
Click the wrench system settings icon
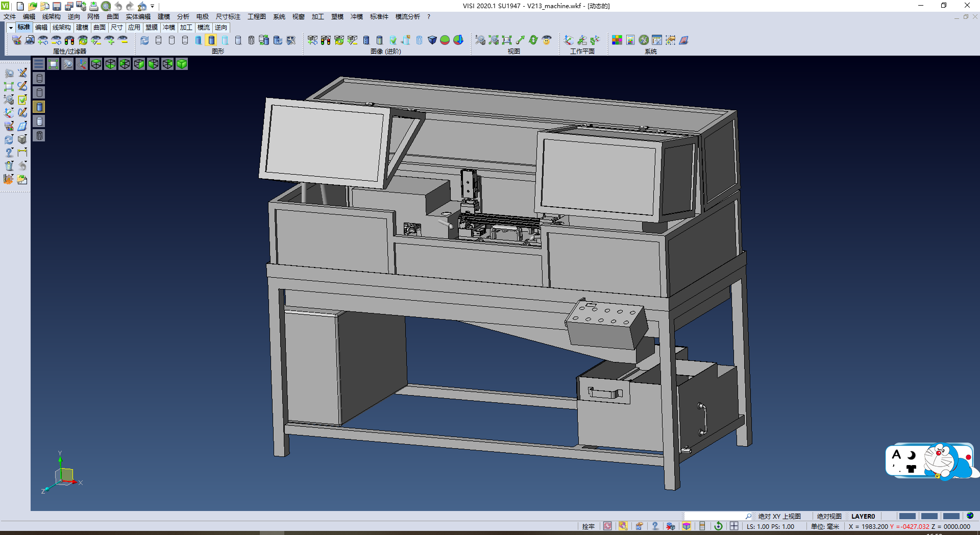(x=644, y=40)
